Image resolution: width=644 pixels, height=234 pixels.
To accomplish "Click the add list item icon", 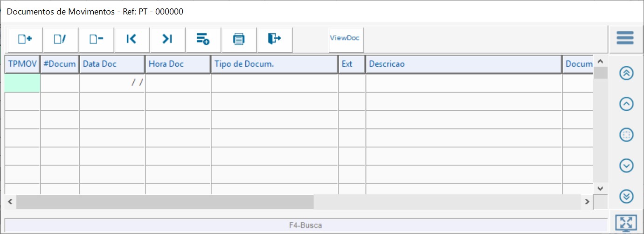I will pyautogui.click(x=203, y=40).
